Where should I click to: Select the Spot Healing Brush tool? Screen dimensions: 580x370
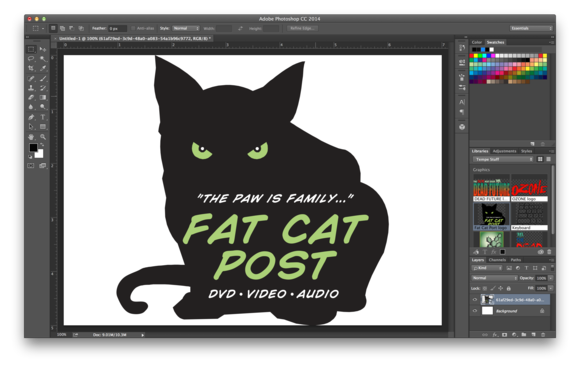tap(31, 78)
